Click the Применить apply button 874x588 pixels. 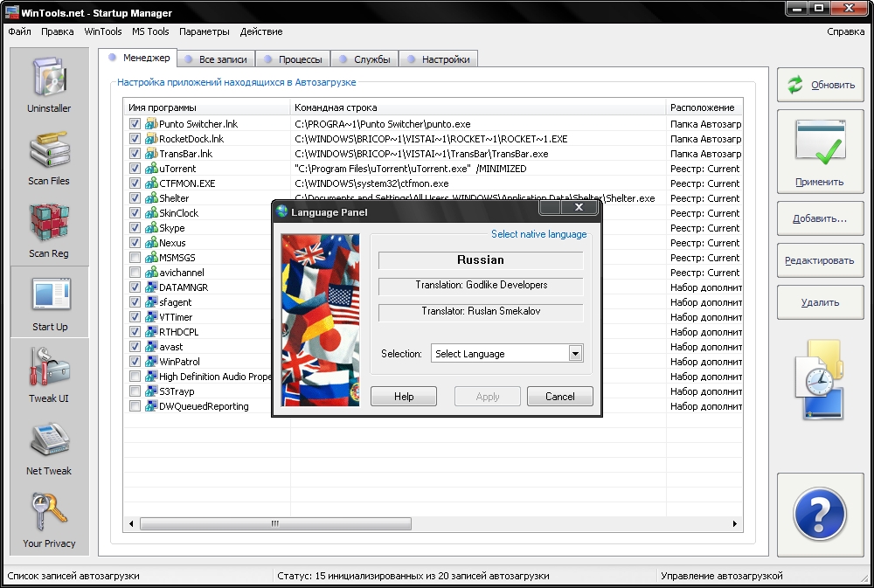(x=821, y=152)
